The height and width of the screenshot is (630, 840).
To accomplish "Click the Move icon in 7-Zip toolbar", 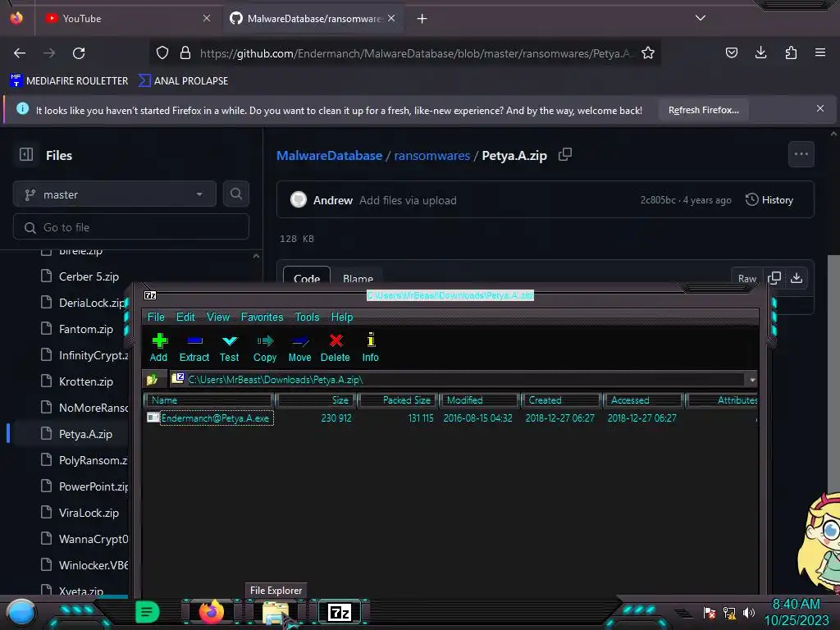I will click(300, 340).
